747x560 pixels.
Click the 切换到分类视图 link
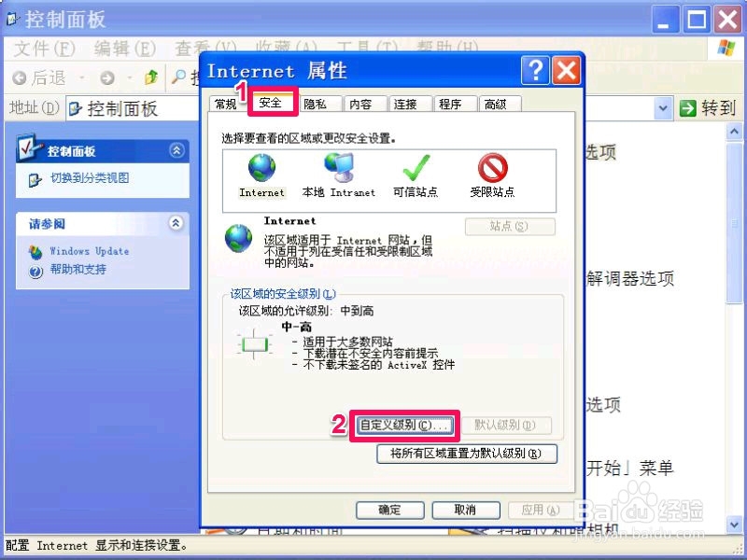(90, 178)
